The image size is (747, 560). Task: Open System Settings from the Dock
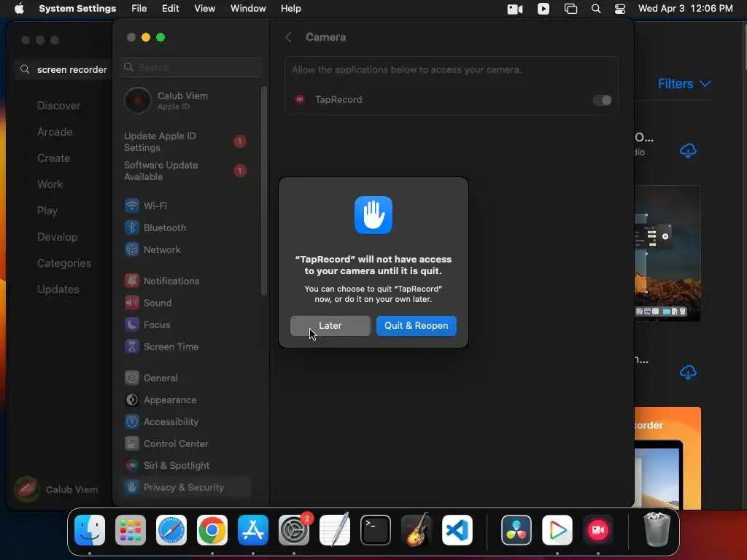click(x=294, y=530)
